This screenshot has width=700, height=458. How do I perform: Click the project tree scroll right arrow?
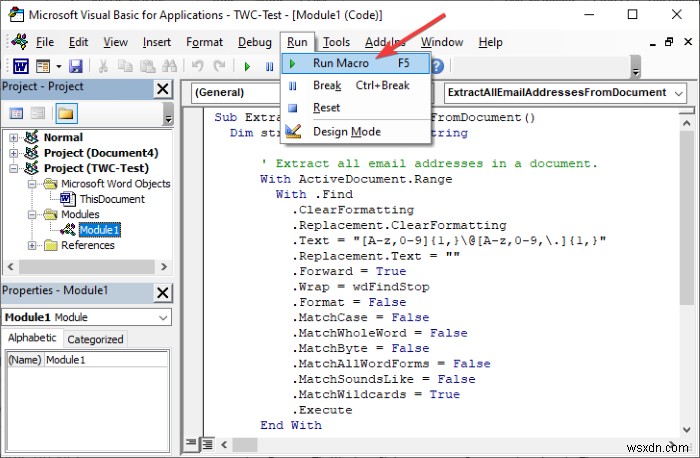164,267
